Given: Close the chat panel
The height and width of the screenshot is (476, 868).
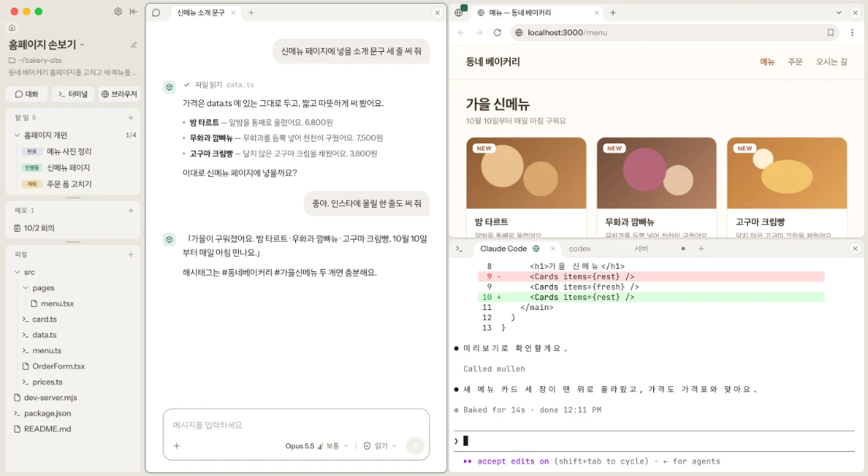Looking at the screenshot, I should (x=437, y=12).
